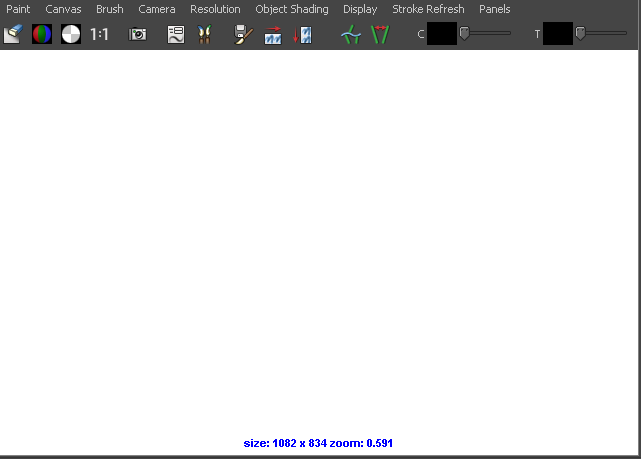Image resolution: width=641 pixels, height=459 pixels.
Task: Toggle vertical wrap icon with red down arrow
Action: tap(303, 35)
